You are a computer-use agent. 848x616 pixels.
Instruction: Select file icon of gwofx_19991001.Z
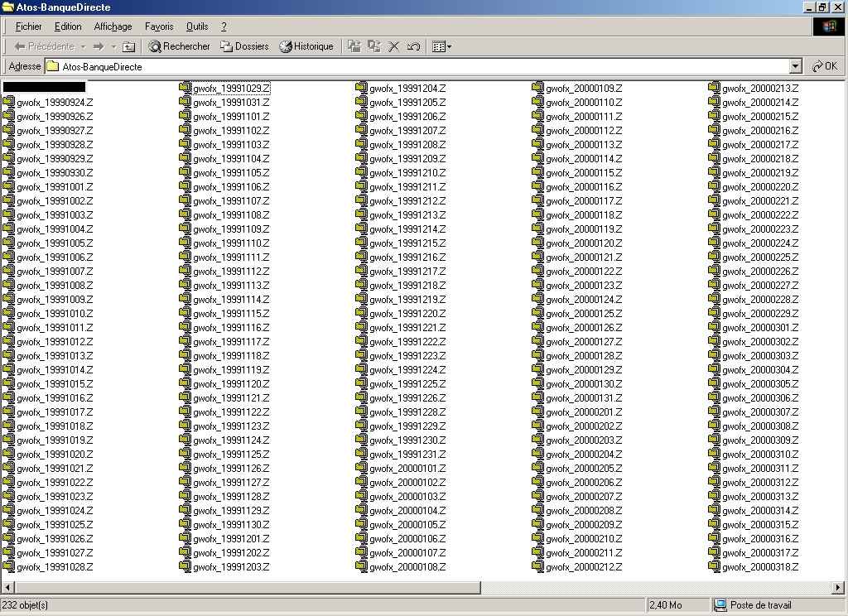(x=8, y=185)
